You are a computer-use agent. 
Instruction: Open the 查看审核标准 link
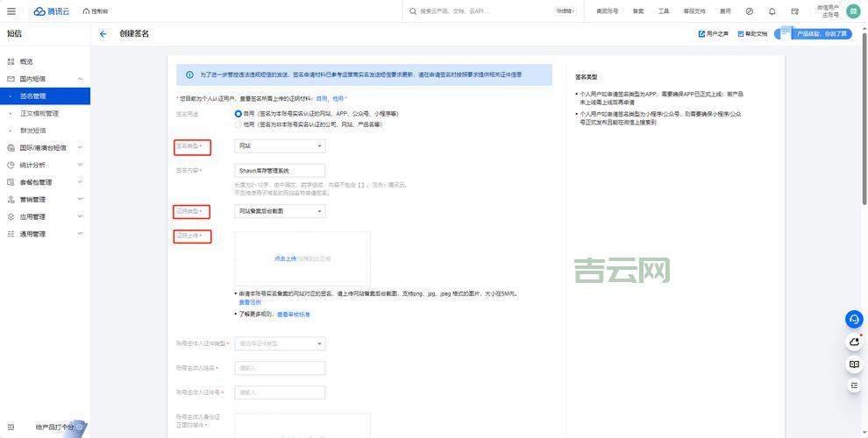point(294,314)
